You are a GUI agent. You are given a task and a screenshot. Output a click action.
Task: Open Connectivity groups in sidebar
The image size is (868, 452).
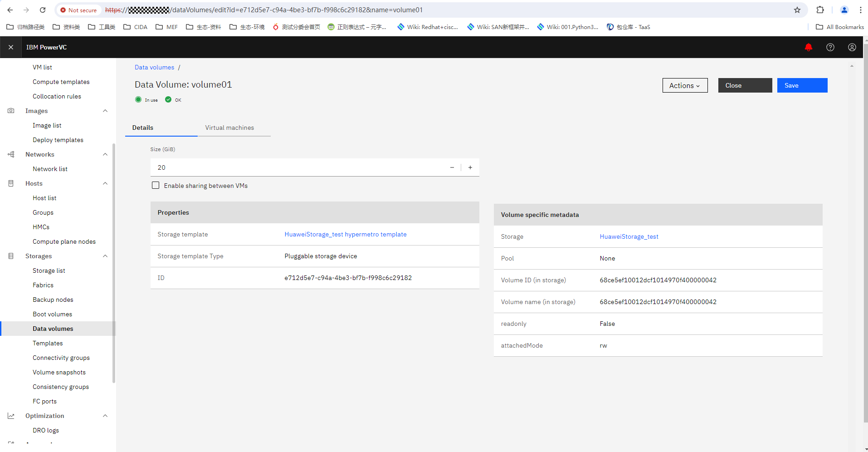61,358
